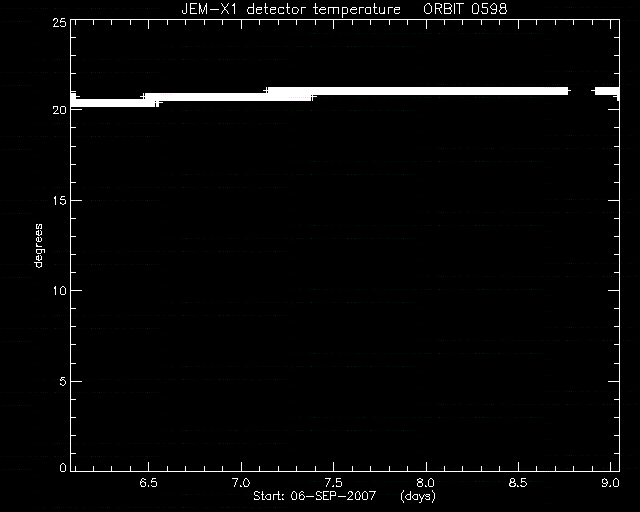Click the y-axis label degrees

click(38, 245)
